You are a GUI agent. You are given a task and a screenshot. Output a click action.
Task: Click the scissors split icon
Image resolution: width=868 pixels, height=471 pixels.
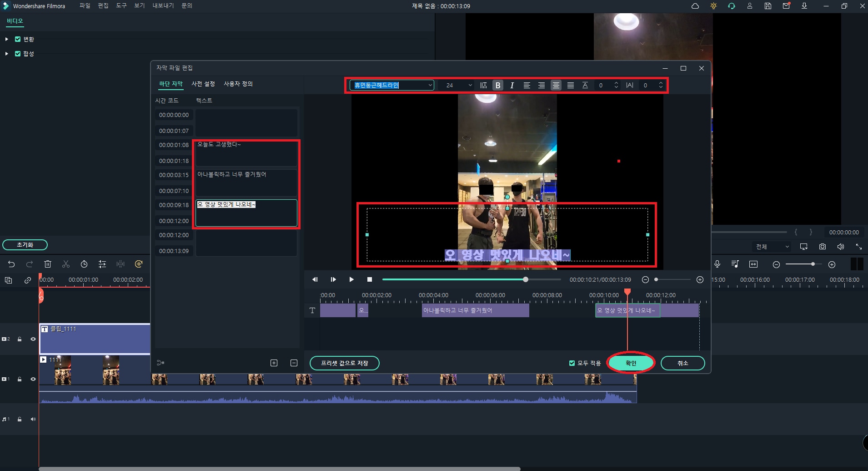pos(66,264)
